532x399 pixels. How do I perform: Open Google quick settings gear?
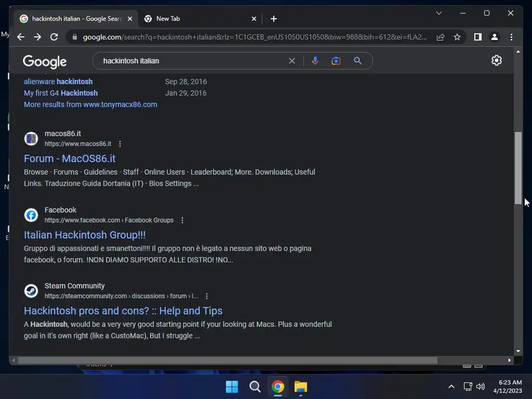[x=496, y=60]
